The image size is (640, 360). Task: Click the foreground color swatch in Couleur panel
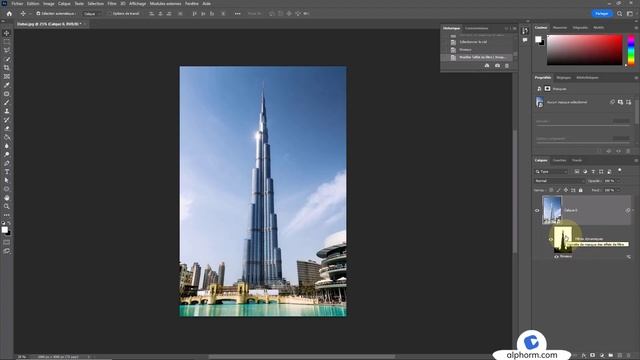pos(538,39)
